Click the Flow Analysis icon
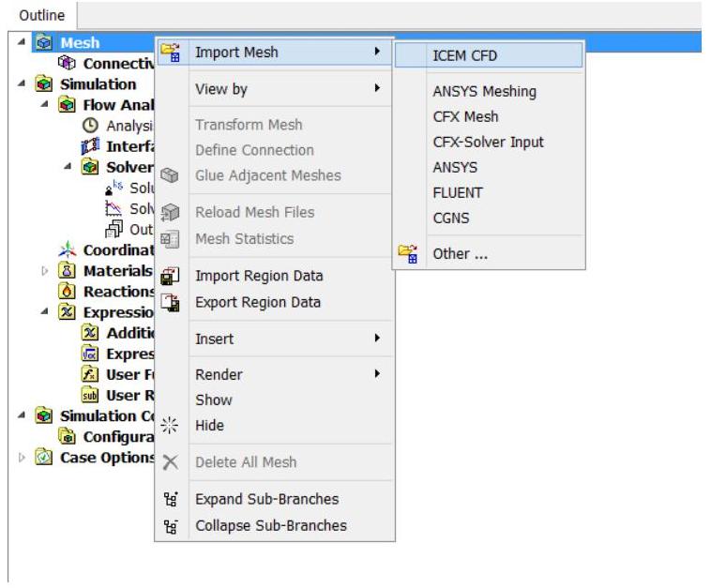Viewport: 711px width, 588px height. [x=67, y=105]
